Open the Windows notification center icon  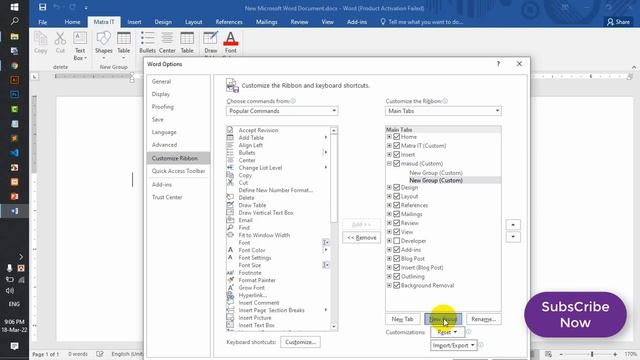(x=14, y=346)
